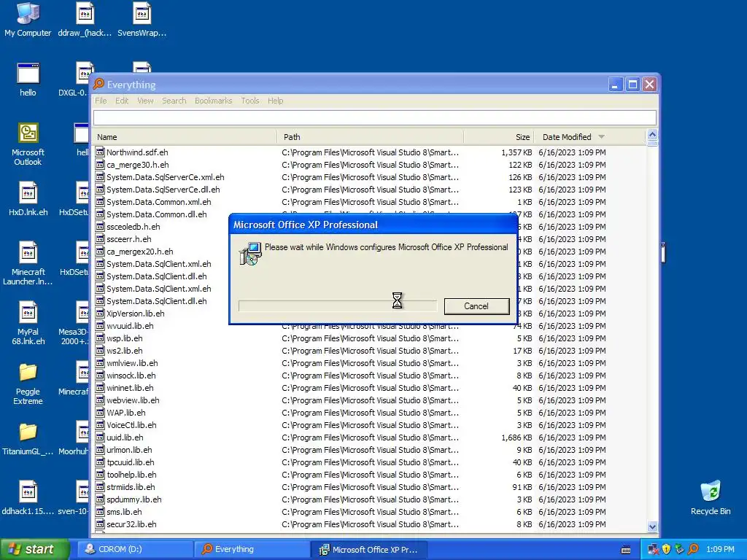Image resolution: width=747 pixels, height=560 pixels.
Task: Switch to CDROM (D:) taskbar window
Action: pyautogui.click(x=135, y=549)
